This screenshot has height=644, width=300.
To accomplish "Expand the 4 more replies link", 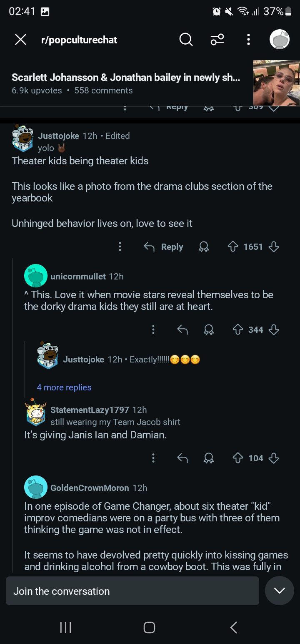I will click(64, 387).
